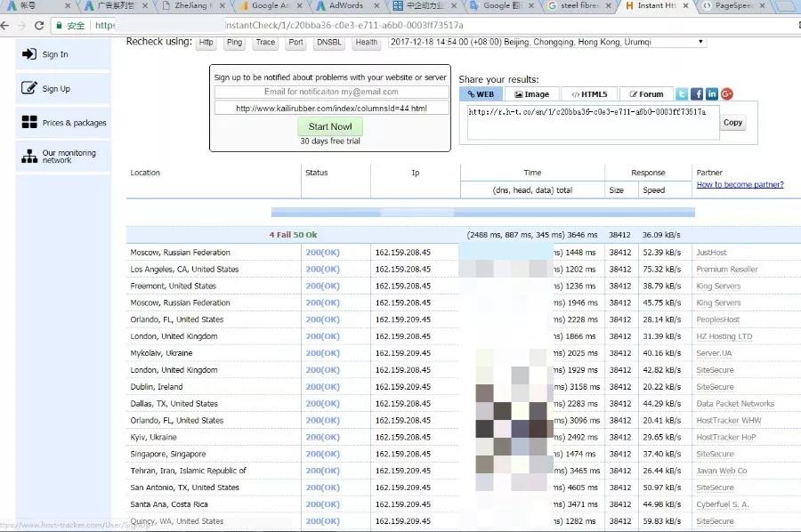801x532 pixels.
Task: Switch to the Image share tab
Action: tap(531, 94)
